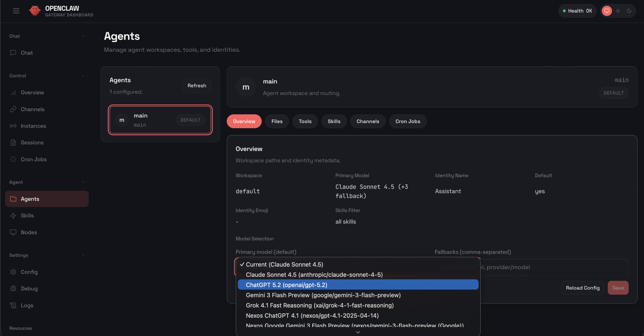
Task: Switch to the Files tab
Action: point(277,121)
